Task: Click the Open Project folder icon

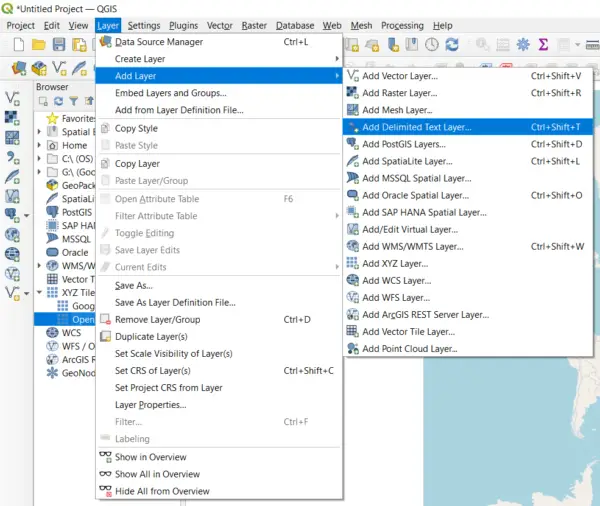Action: click(38, 44)
